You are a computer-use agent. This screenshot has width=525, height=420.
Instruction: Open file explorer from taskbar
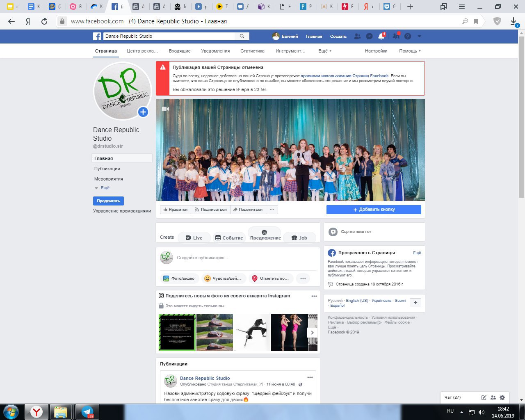[x=61, y=412]
